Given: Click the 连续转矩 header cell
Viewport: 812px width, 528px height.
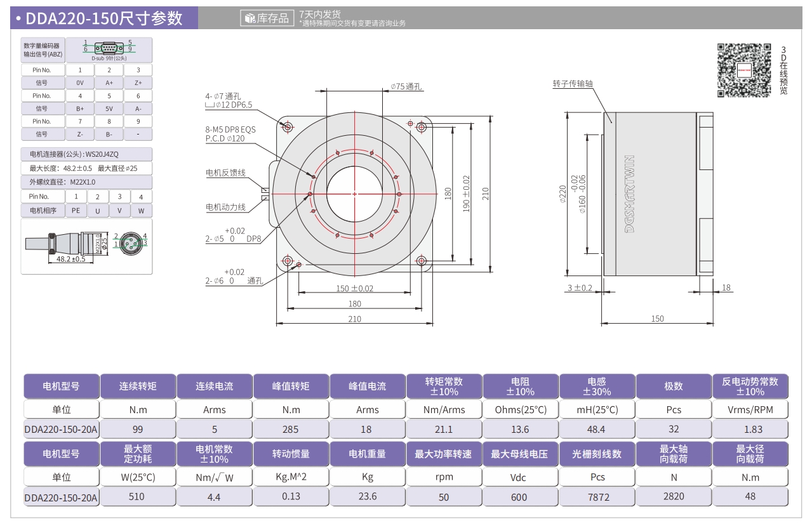Looking at the screenshot, I should click(x=138, y=386).
